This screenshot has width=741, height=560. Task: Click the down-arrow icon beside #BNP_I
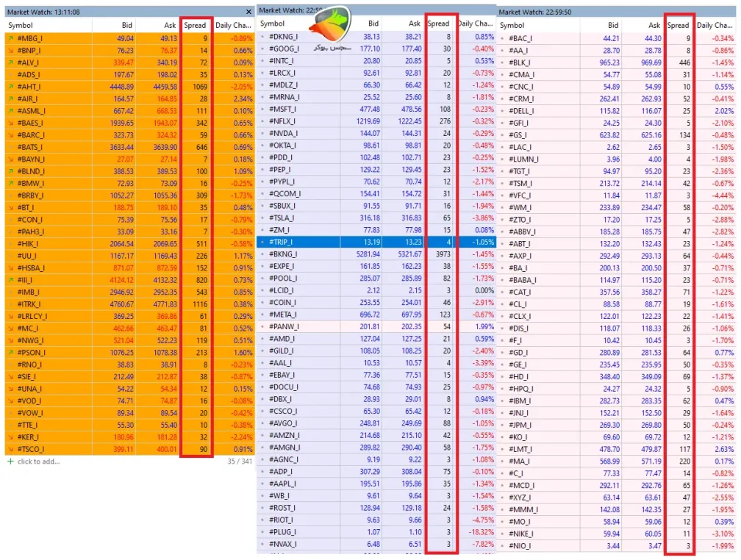coord(10,51)
